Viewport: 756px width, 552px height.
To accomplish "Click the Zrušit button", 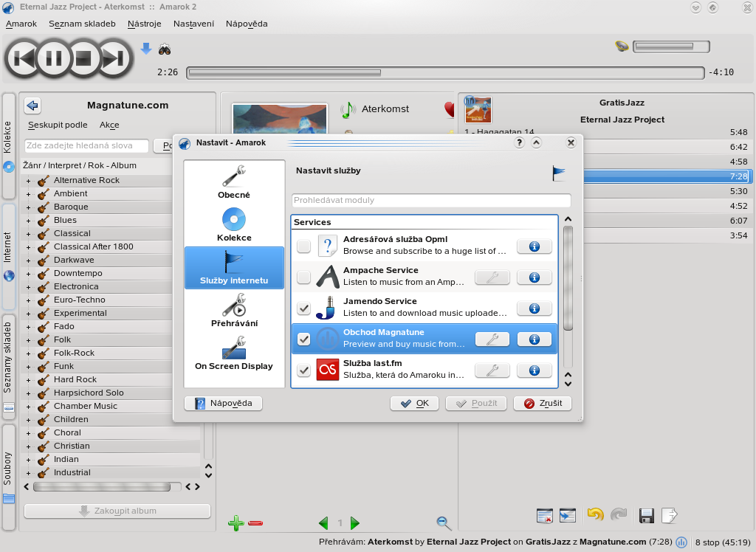I will click(x=543, y=403).
